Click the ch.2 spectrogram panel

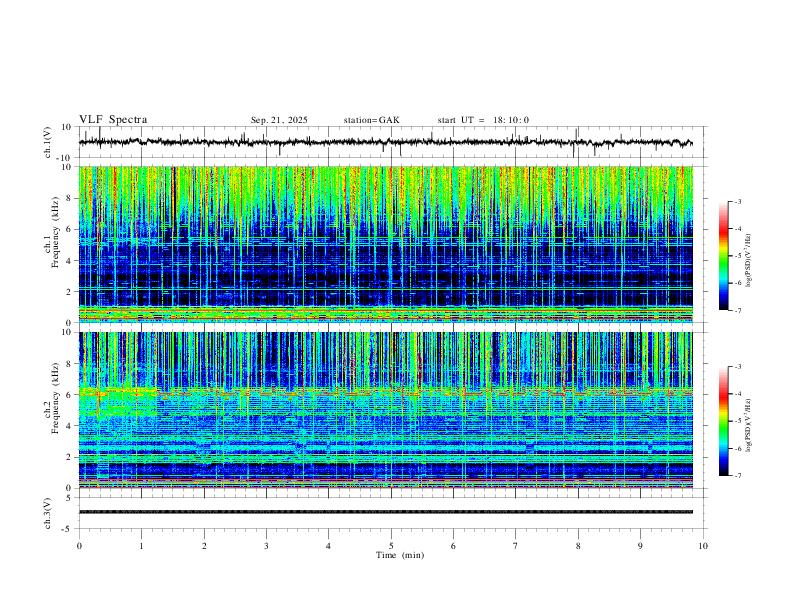(385, 410)
